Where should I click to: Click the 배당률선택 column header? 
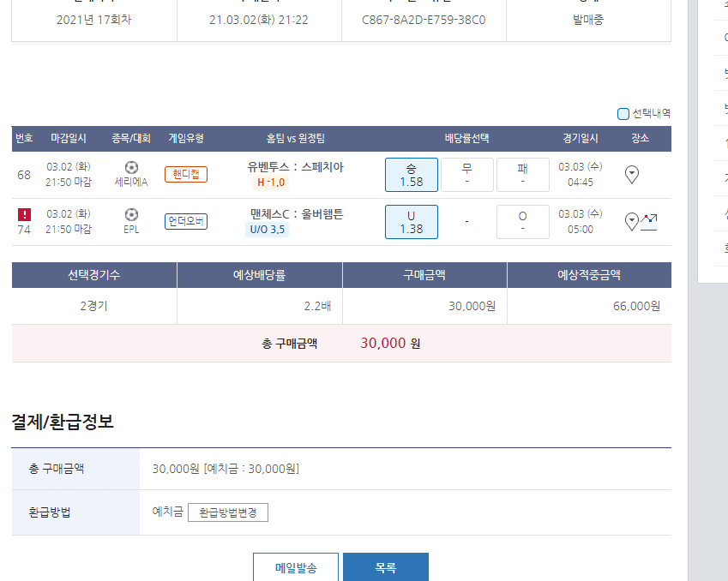pos(466,139)
